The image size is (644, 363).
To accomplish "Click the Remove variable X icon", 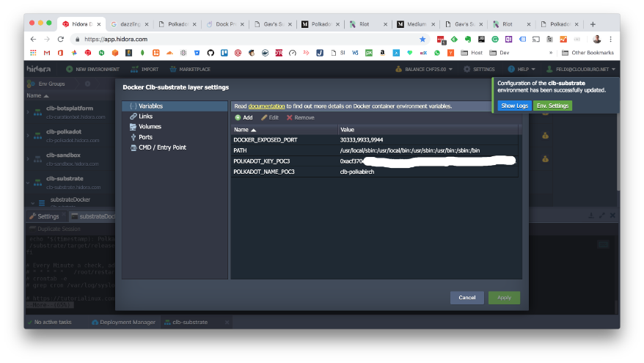I will (x=290, y=117).
